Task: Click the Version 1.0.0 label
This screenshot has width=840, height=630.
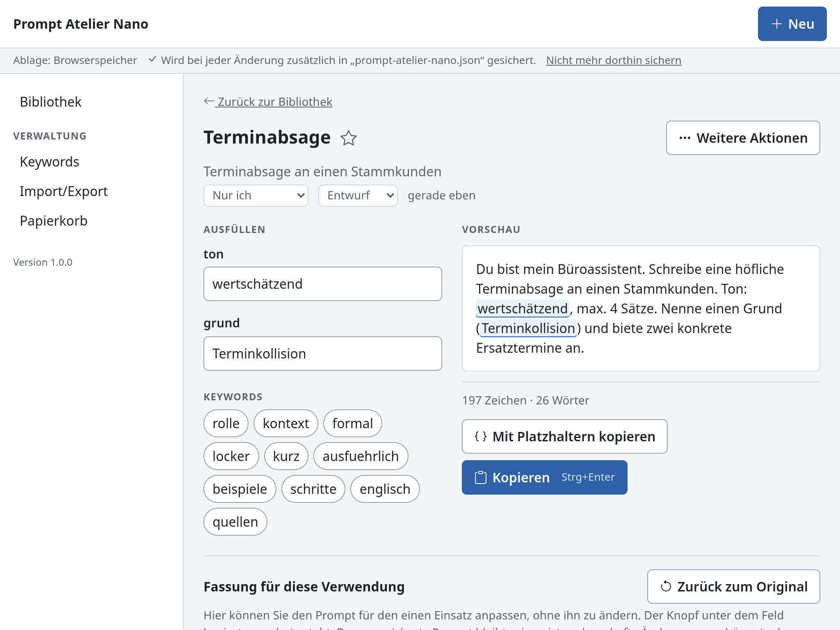Action: 43,262
